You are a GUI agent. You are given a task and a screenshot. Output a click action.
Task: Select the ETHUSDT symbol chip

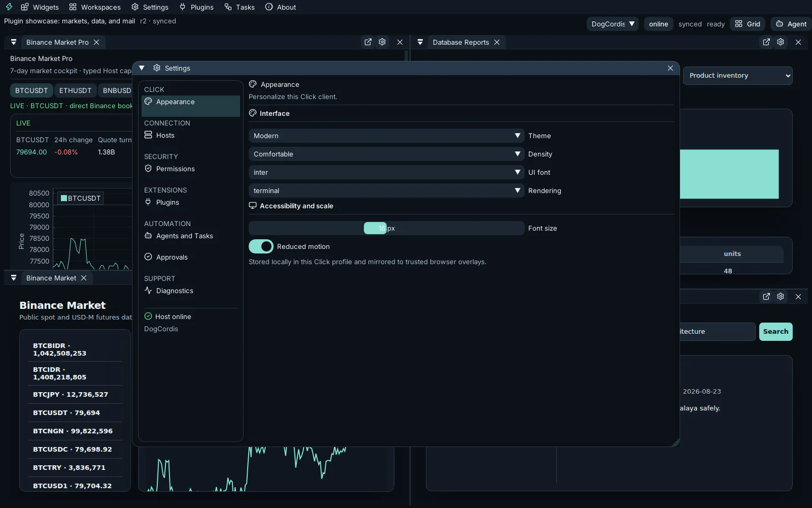(x=75, y=90)
